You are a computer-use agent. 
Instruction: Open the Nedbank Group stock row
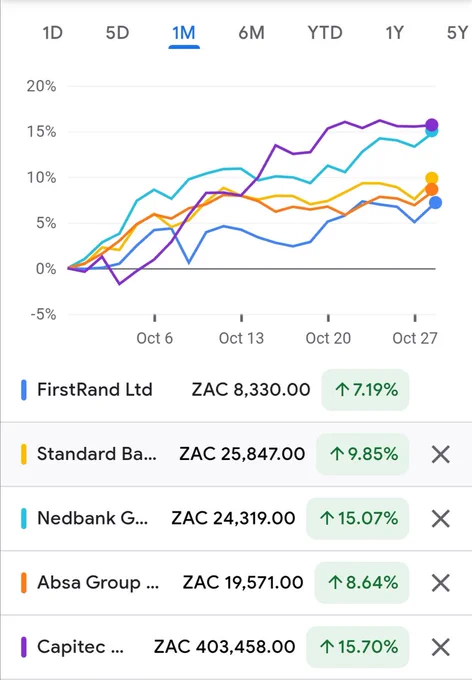click(x=236, y=518)
